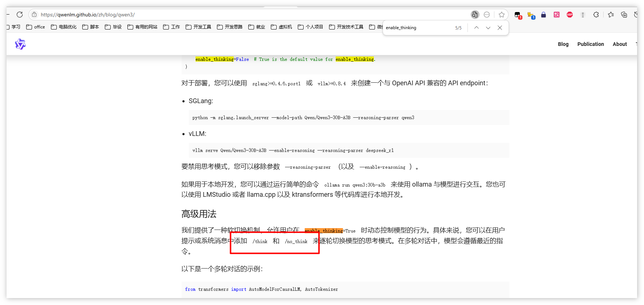The image size is (644, 305).
Task: Open the office bookmark folder
Action: [36, 27]
